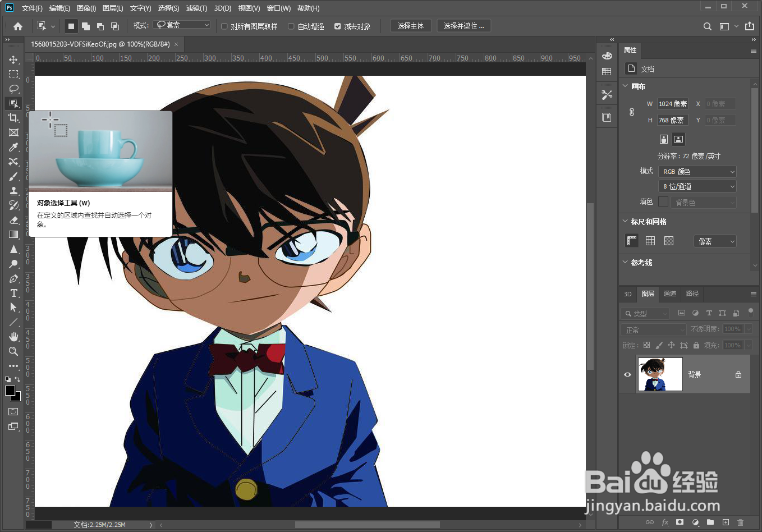This screenshot has width=762, height=532.
Task: Select the Brush tool
Action: 13,176
